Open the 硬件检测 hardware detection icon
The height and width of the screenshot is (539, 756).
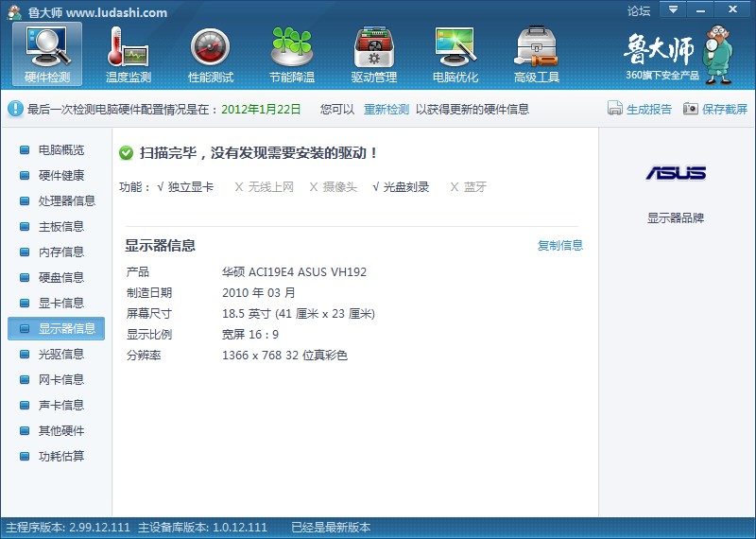47,54
